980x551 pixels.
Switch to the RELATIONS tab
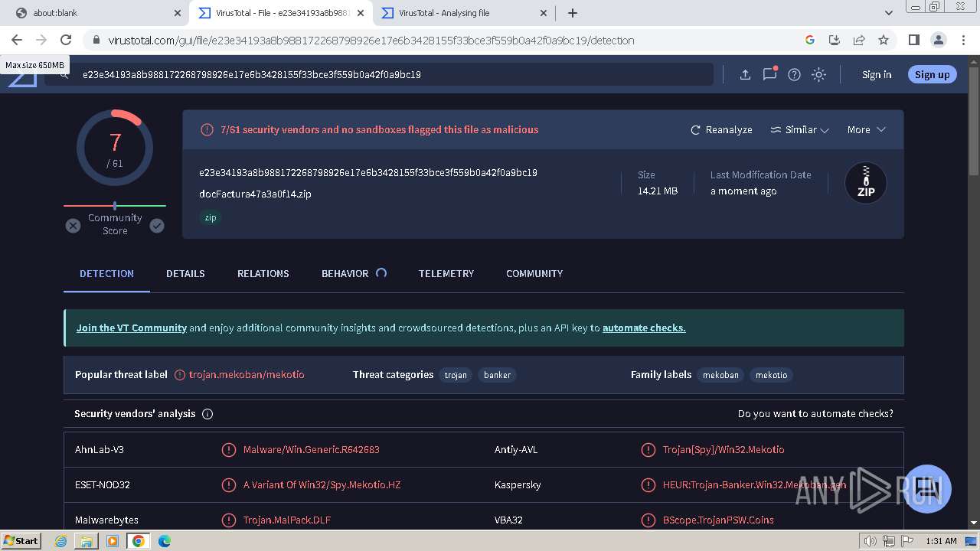tap(263, 273)
